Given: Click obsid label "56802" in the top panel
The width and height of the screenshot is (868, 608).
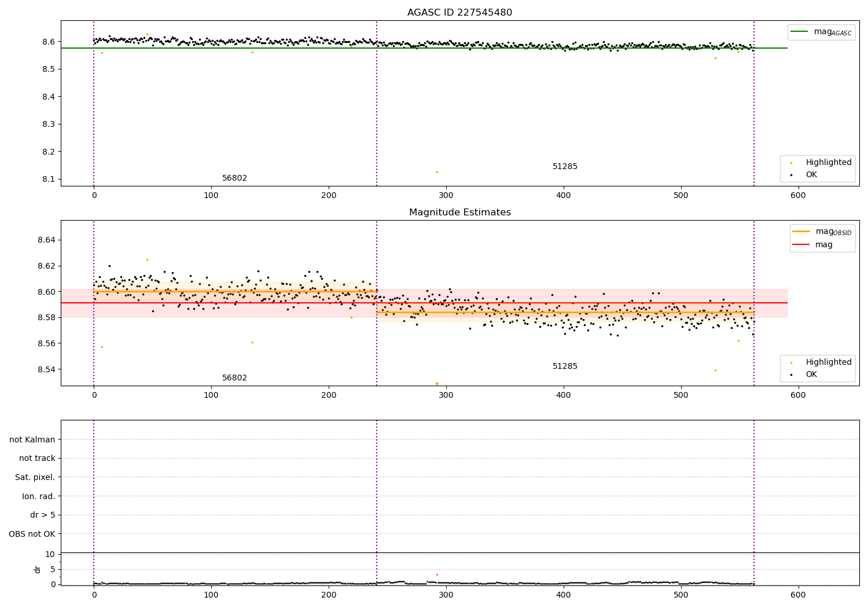Looking at the screenshot, I should (x=234, y=178).
